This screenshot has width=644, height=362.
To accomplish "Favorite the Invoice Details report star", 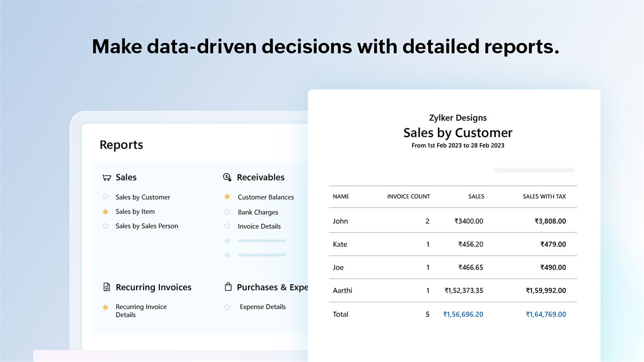I will pyautogui.click(x=227, y=226).
